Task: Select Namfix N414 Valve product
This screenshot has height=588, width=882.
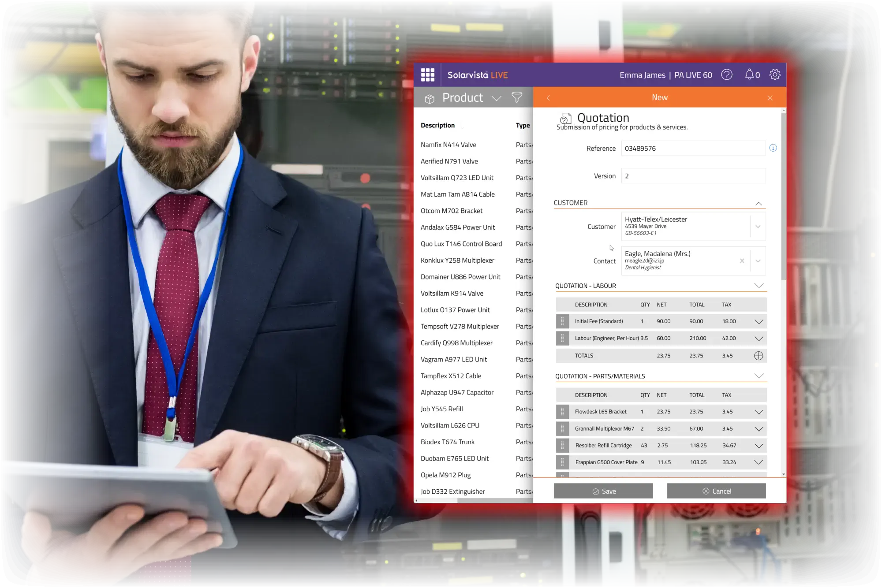Action: point(448,145)
